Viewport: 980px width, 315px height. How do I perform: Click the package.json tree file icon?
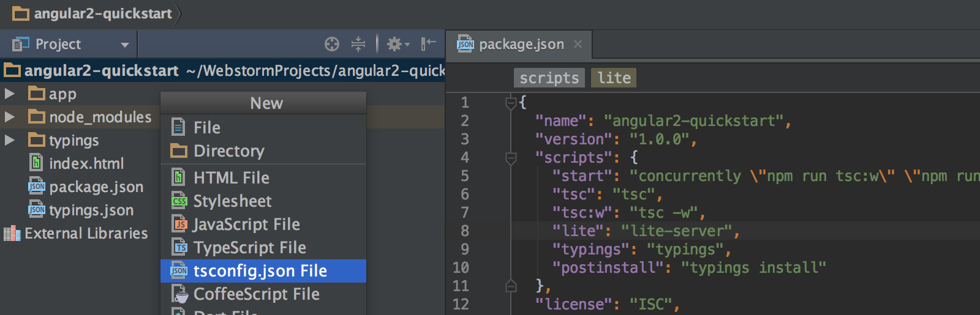coord(37,186)
